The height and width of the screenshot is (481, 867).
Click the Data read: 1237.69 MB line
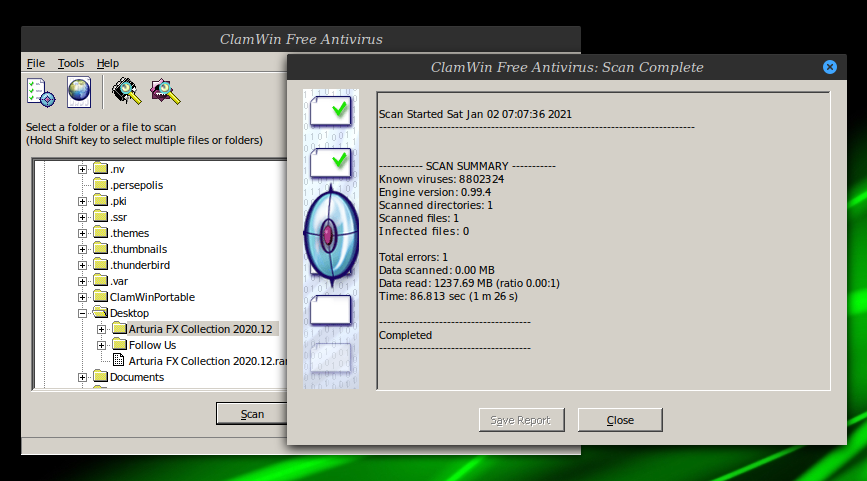click(x=469, y=283)
